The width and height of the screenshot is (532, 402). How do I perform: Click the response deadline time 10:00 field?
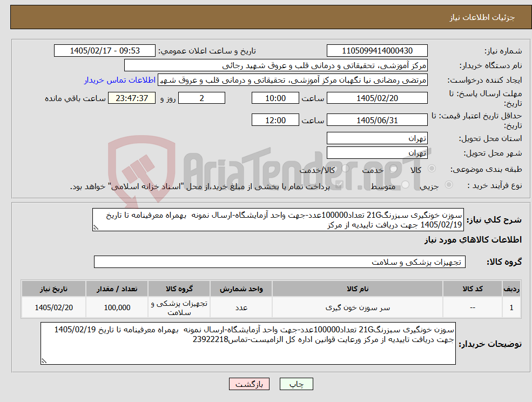click(x=275, y=98)
